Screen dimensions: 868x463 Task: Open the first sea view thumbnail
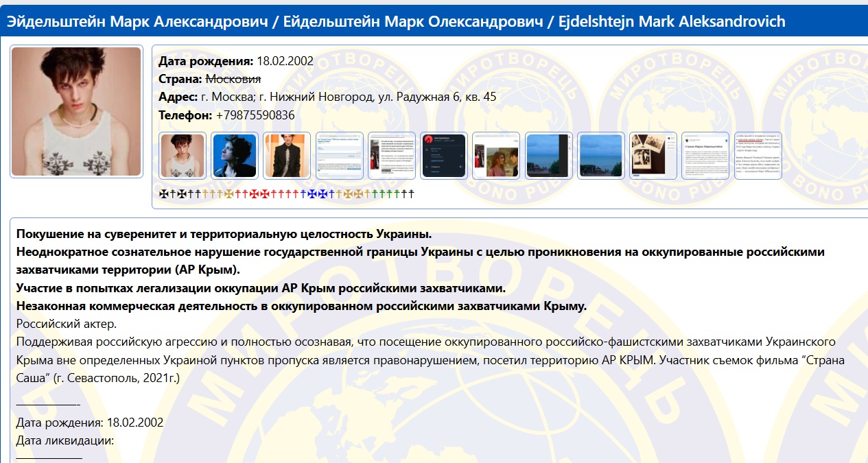pyautogui.click(x=549, y=156)
